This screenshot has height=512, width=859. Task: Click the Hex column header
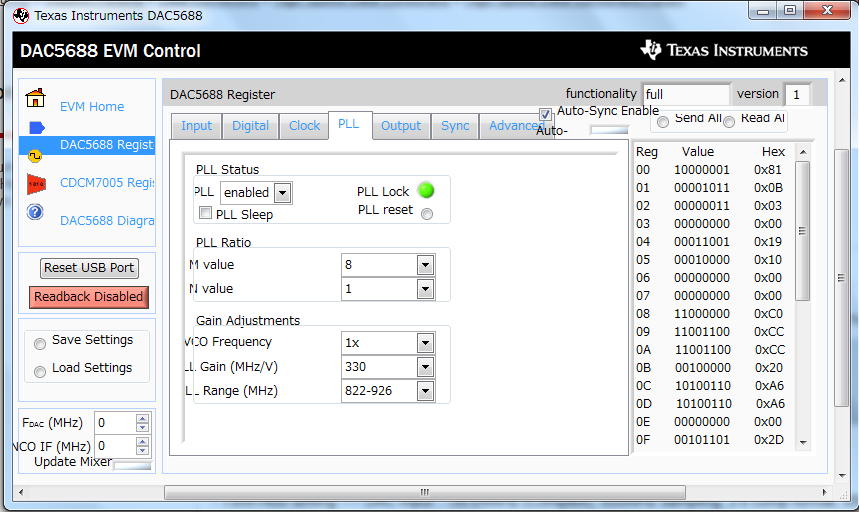click(773, 152)
